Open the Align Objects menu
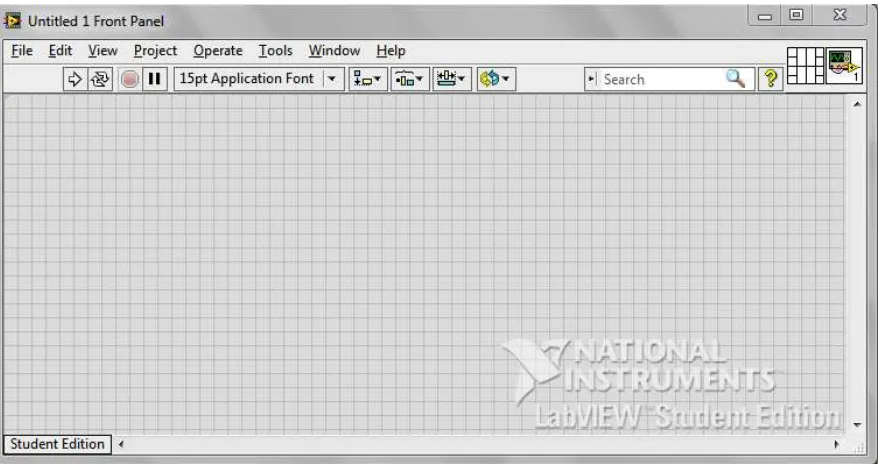878x464 pixels. pos(368,79)
